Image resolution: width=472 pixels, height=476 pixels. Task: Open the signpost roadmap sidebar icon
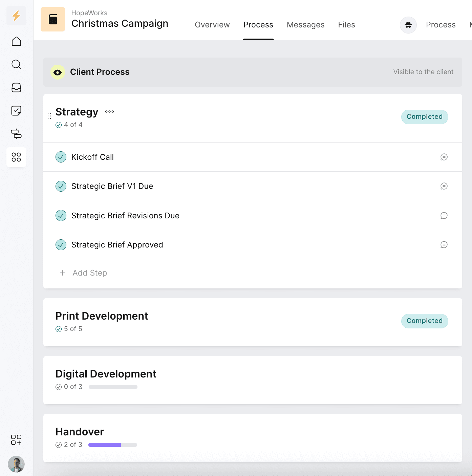pyautogui.click(x=16, y=134)
